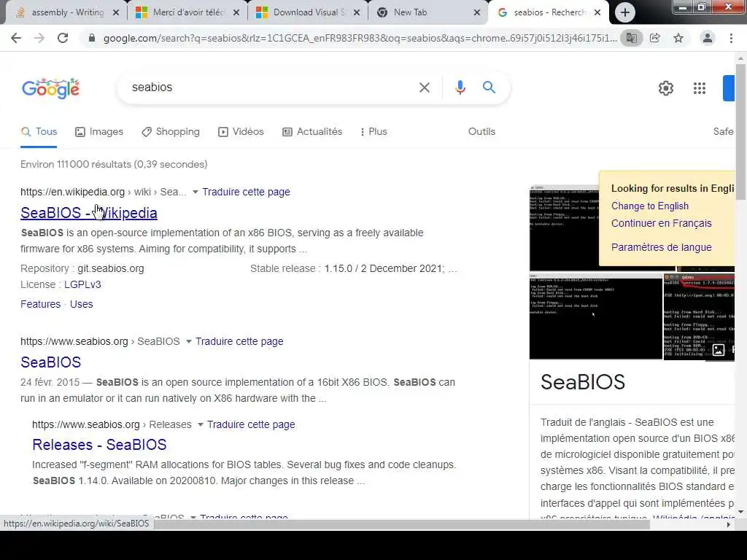Switch to 'assembly - Writing' tab

click(x=66, y=13)
